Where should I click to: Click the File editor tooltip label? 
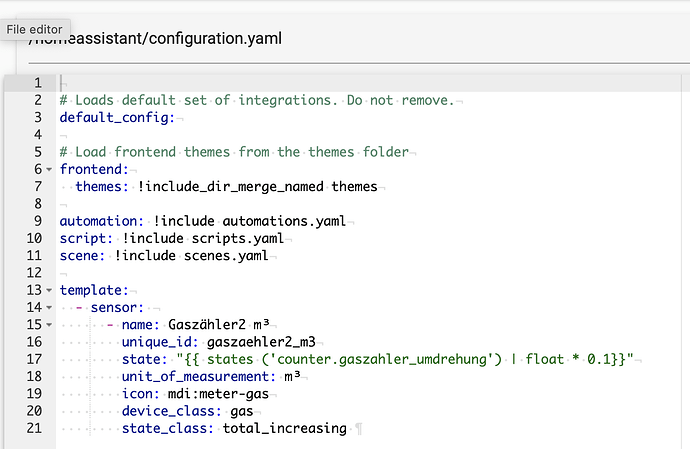coord(34,29)
